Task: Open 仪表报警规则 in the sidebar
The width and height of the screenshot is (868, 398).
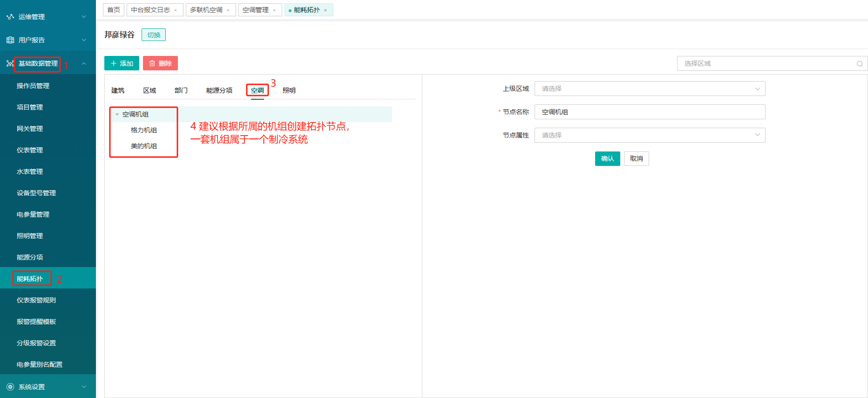Action: click(x=36, y=300)
